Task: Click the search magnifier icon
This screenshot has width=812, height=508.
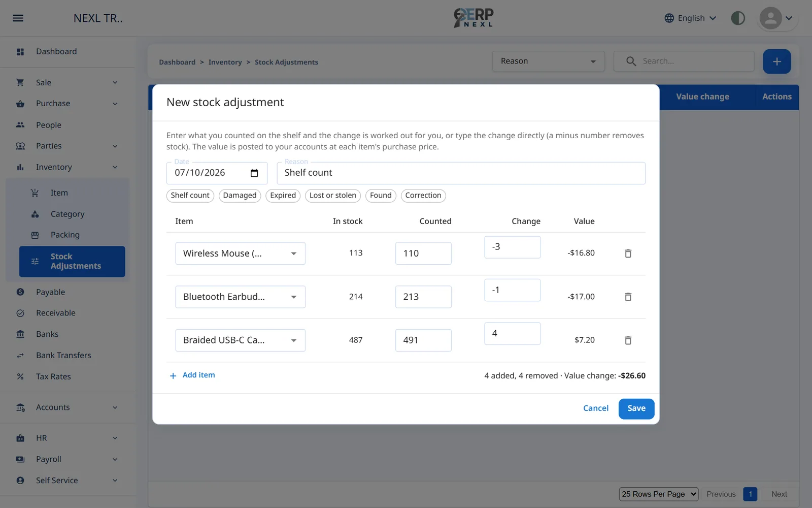Action: (631, 61)
